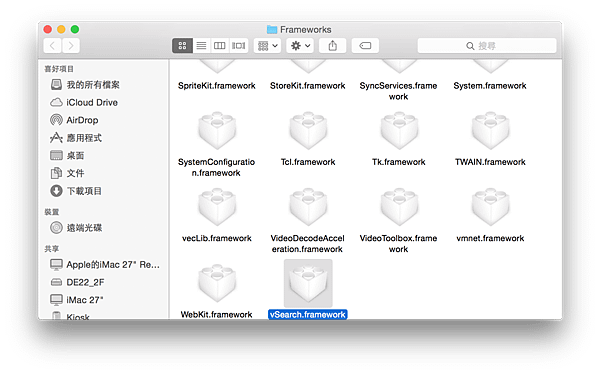The height and width of the screenshot is (374, 600).
Task: Select the VideoDecodeAcceleration.framework icon
Action: tap(308, 207)
